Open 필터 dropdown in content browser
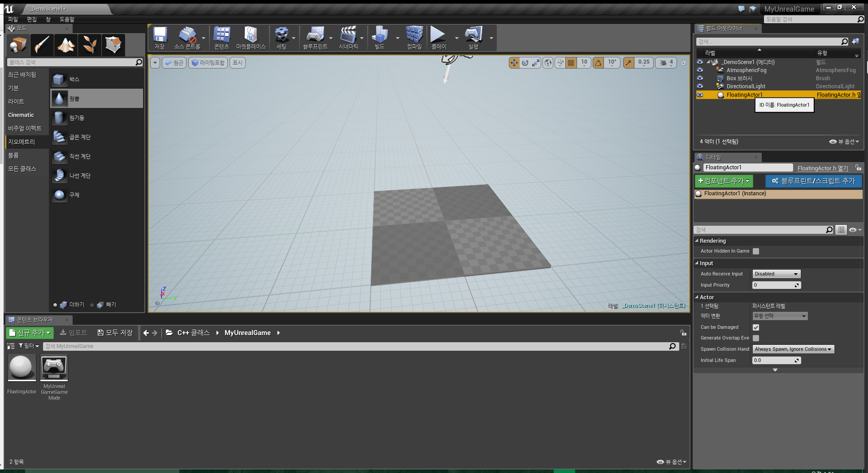 [29, 346]
